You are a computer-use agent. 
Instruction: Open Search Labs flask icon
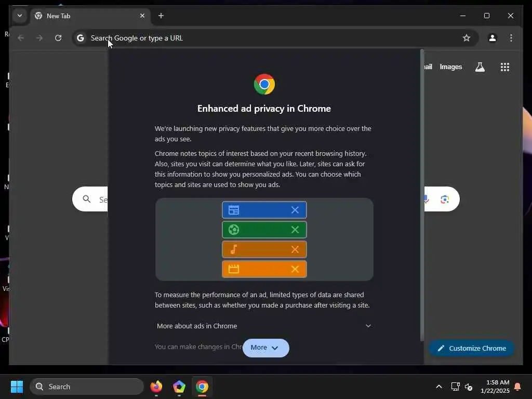(x=480, y=67)
